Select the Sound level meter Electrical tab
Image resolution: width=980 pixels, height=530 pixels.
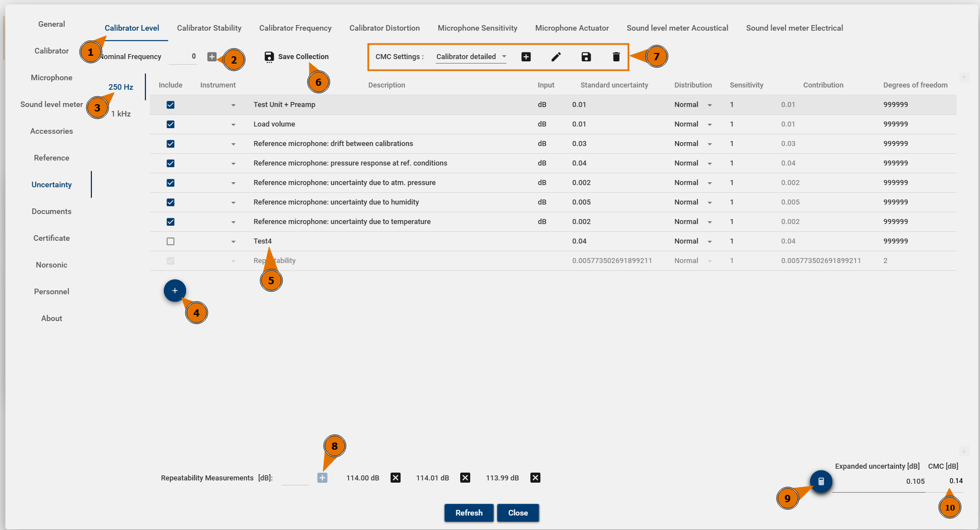(x=794, y=28)
